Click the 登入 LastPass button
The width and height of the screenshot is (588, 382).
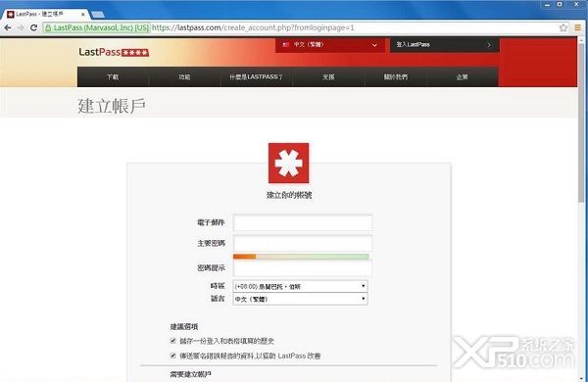444,45
